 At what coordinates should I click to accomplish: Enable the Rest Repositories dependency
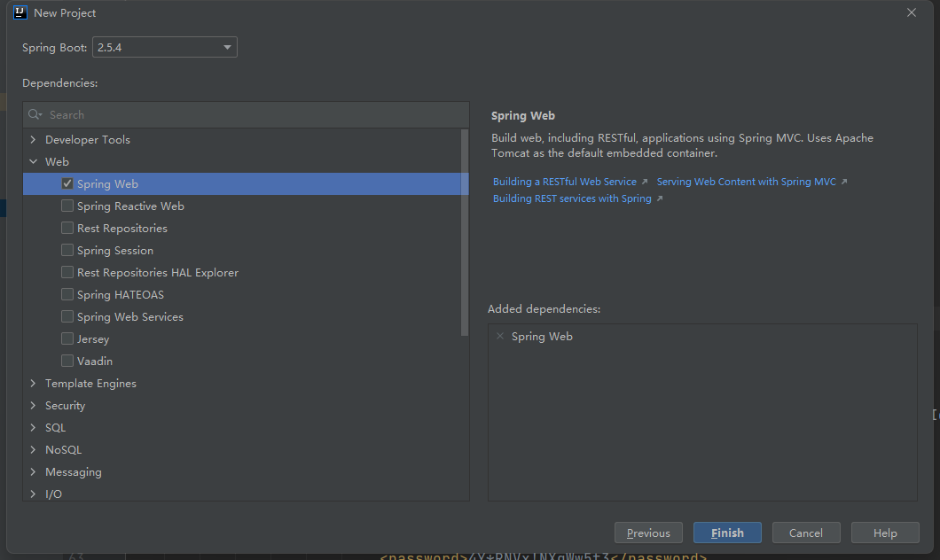(67, 229)
